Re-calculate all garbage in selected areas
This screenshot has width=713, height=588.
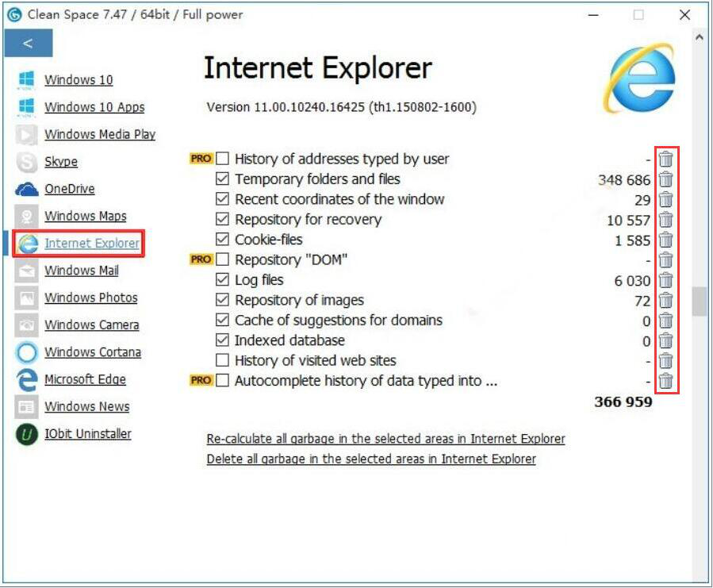[x=385, y=439]
